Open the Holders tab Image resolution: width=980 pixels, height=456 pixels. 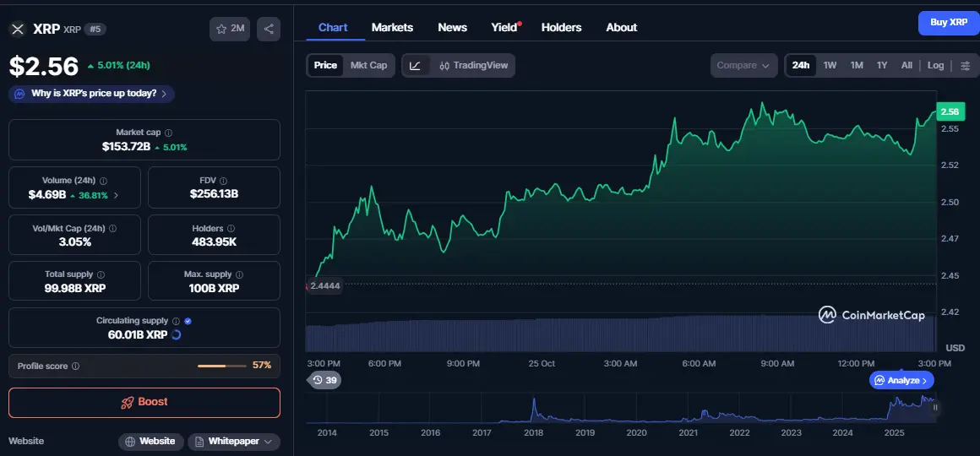point(561,27)
